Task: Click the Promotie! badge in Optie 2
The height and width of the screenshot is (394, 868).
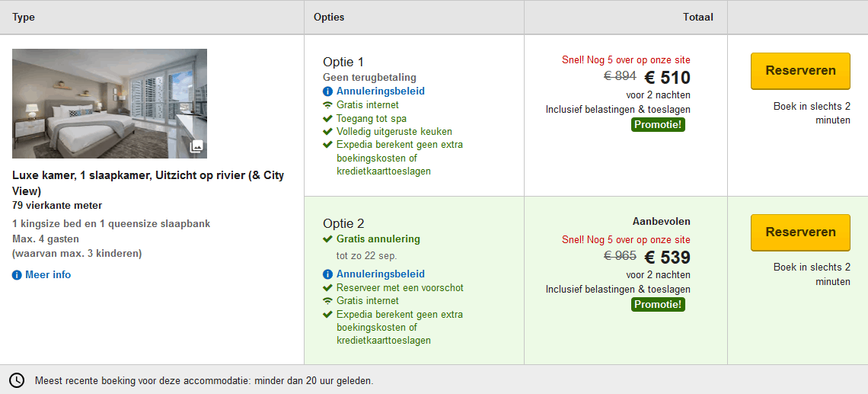Action: (658, 305)
